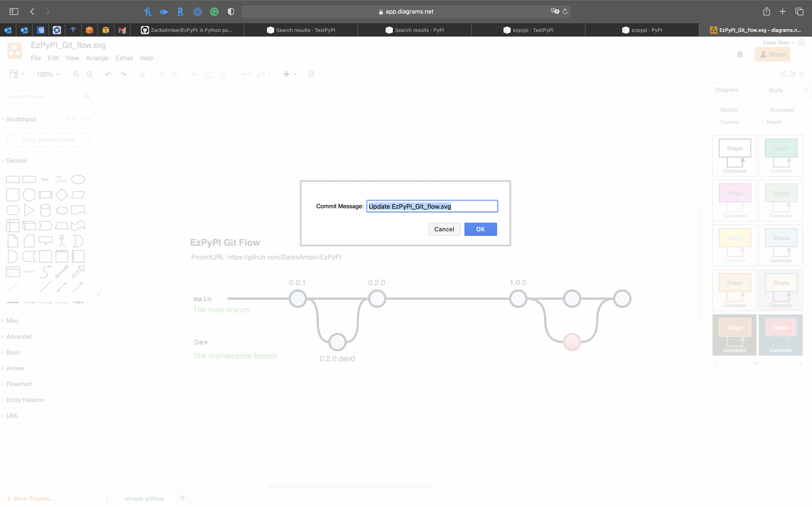Confirm commit with OK button
The height and width of the screenshot is (507, 812).
click(480, 229)
